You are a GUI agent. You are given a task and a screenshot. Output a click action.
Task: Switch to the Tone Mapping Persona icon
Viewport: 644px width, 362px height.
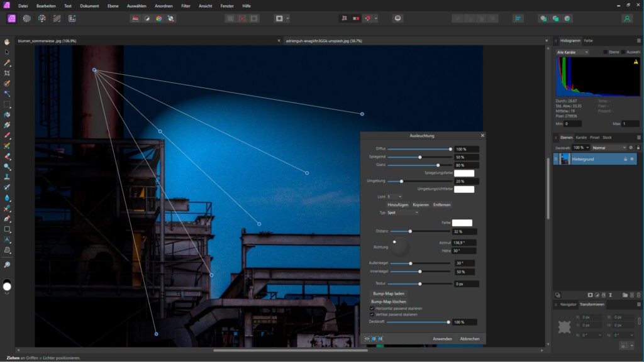pos(57,18)
